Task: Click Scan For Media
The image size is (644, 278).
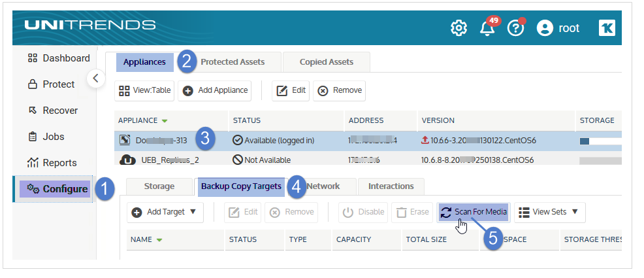Action: 474,212
